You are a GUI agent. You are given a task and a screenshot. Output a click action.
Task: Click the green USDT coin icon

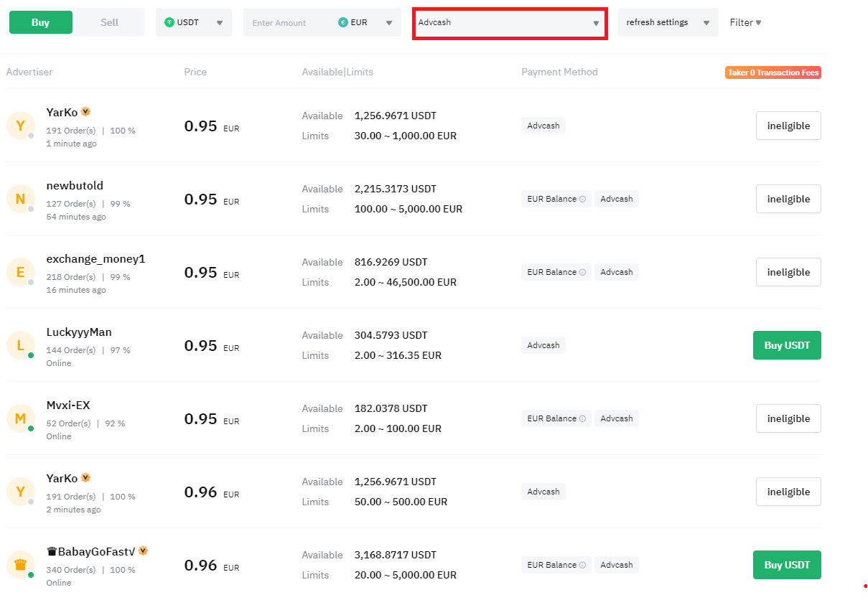(x=169, y=22)
